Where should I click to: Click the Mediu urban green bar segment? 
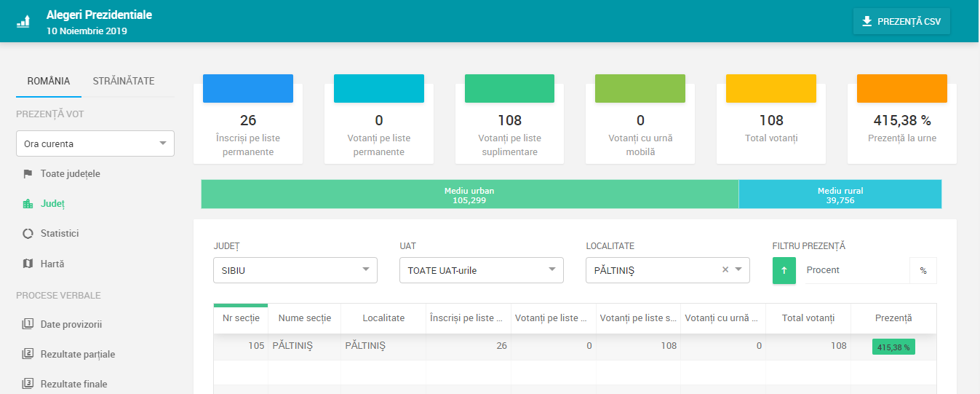(469, 195)
